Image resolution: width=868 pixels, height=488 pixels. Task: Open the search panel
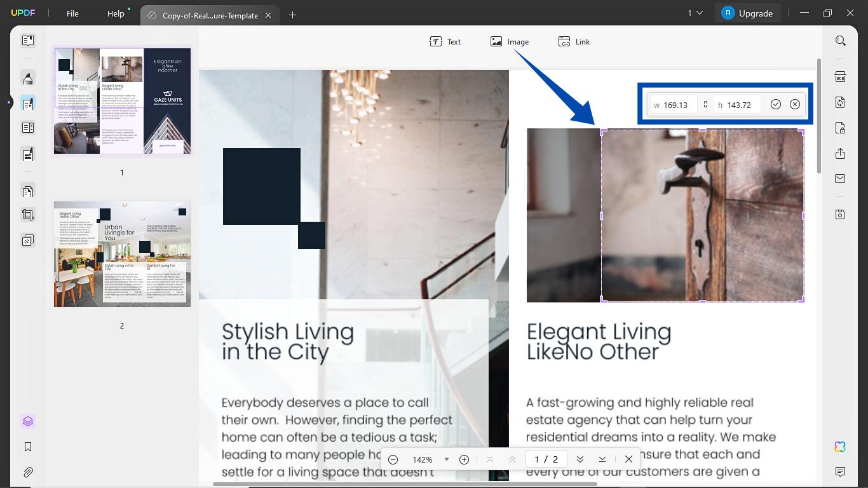tap(840, 40)
